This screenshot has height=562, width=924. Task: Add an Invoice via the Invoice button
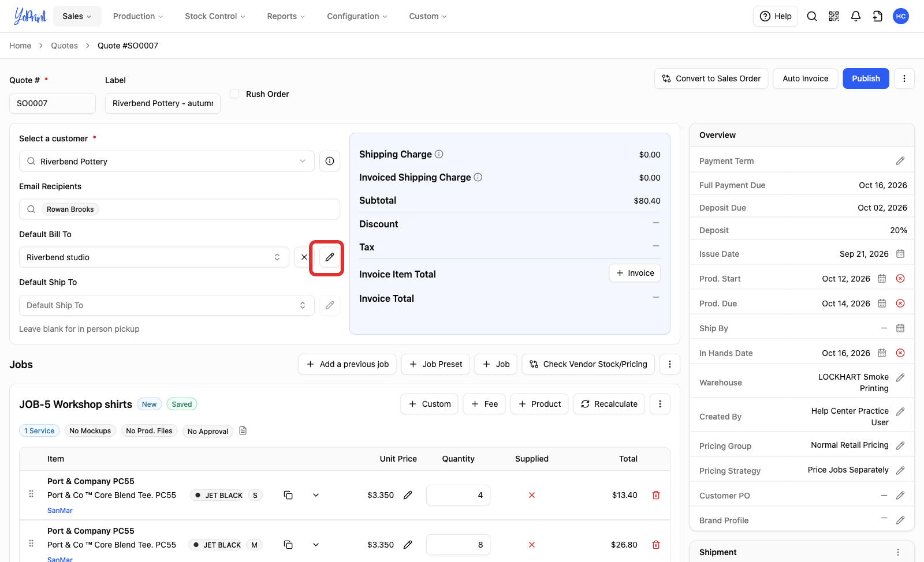[635, 273]
